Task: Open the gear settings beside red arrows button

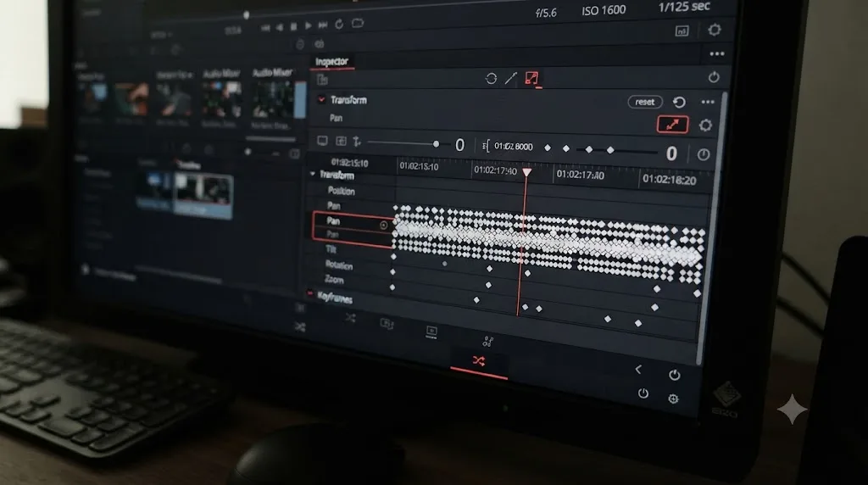Action: pyautogui.click(x=704, y=125)
